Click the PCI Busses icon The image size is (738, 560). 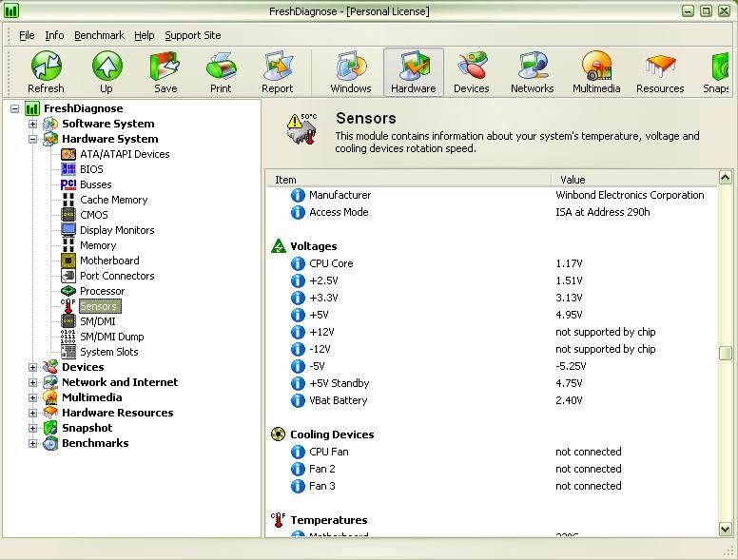[68, 184]
